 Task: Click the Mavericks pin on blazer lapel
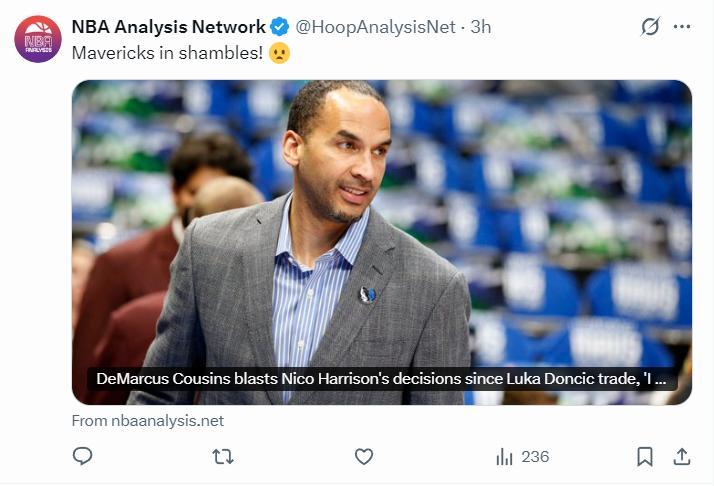(367, 294)
